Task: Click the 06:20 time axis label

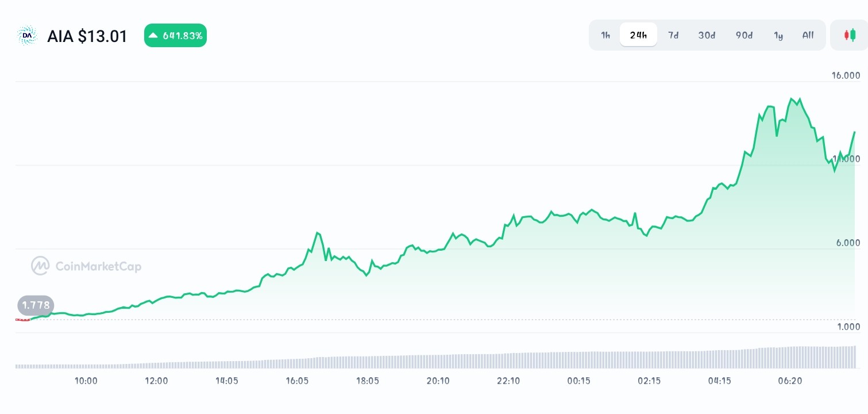Action: click(790, 381)
